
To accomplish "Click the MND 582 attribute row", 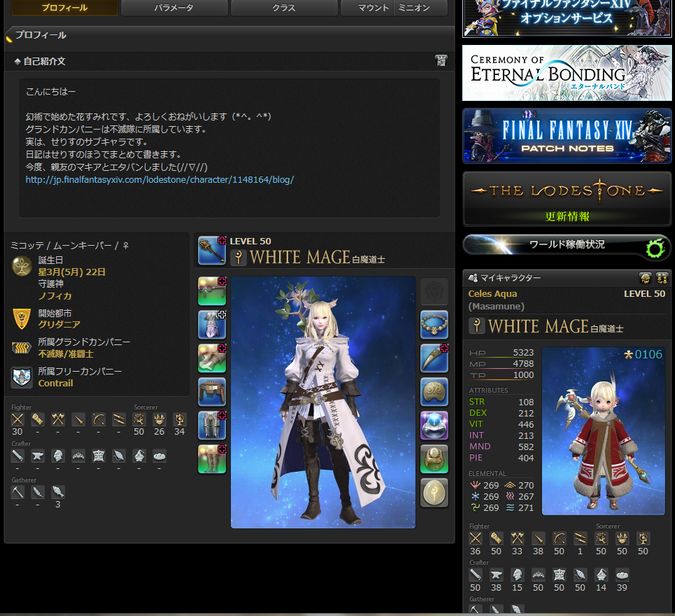I will pyautogui.click(x=501, y=446).
